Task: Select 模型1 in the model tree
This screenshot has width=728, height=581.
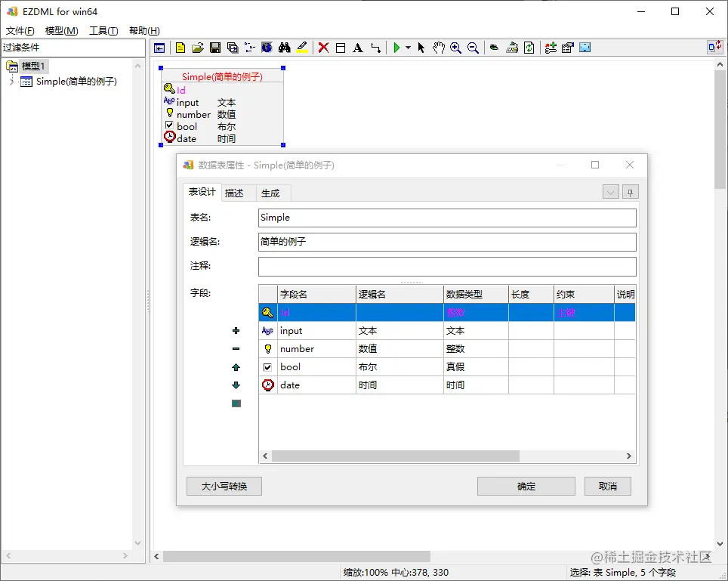Action: point(33,66)
